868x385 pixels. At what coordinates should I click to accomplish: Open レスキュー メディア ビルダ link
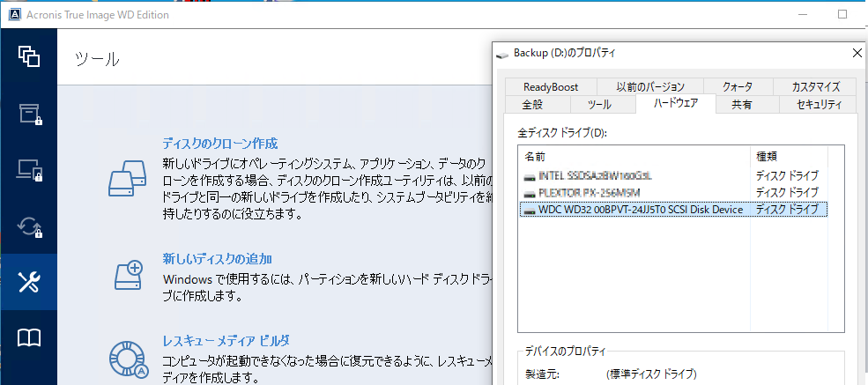pyautogui.click(x=226, y=340)
